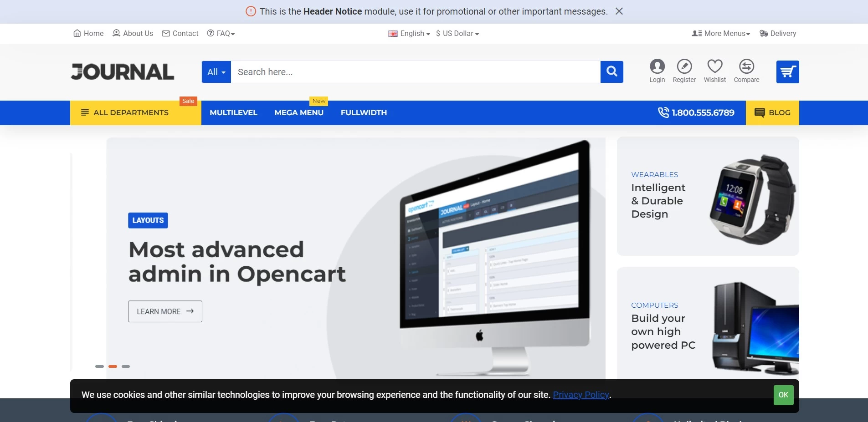This screenshot has width=868, height=422.
Task: Click the magnifier search button
Action: click(x=612, y=72)
